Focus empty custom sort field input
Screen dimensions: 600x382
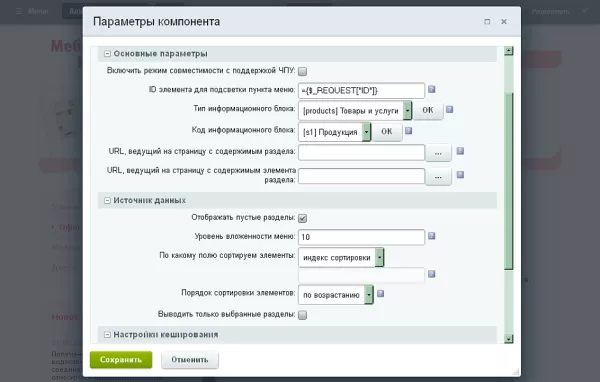[x=361, y=275]
